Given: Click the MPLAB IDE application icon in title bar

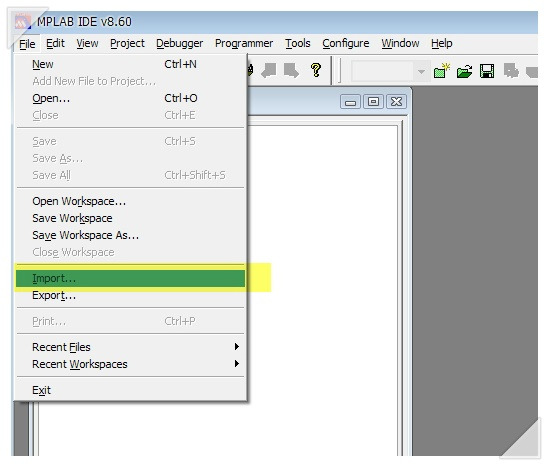Looking at the screenshot, I should point(22,22).
